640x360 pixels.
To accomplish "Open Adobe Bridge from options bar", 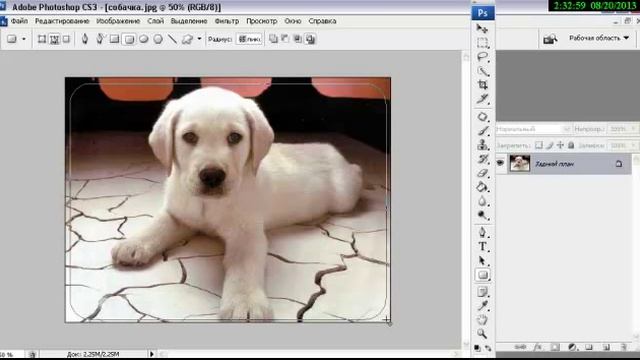I will tap(550, 39).
